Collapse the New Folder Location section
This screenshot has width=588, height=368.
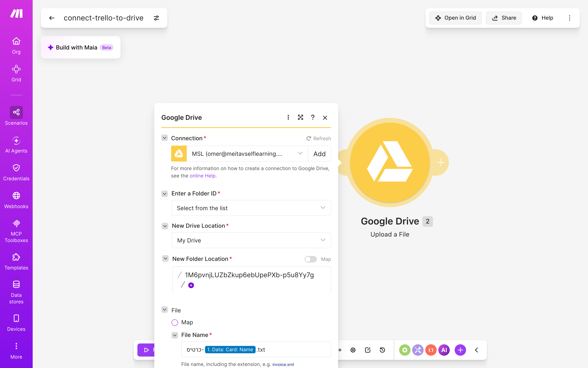[165, 258]
